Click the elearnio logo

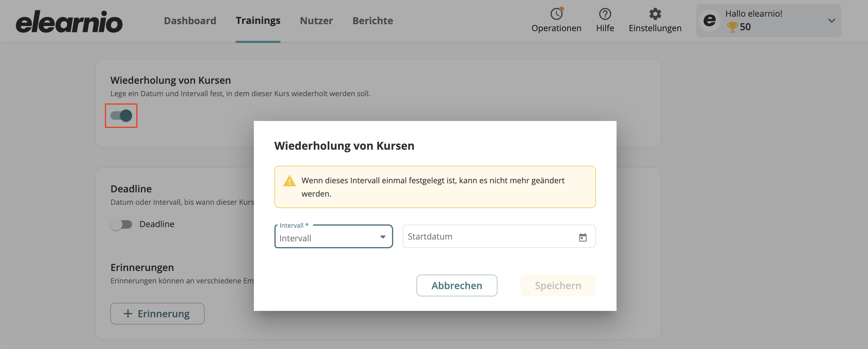click(x=69, y=21)
